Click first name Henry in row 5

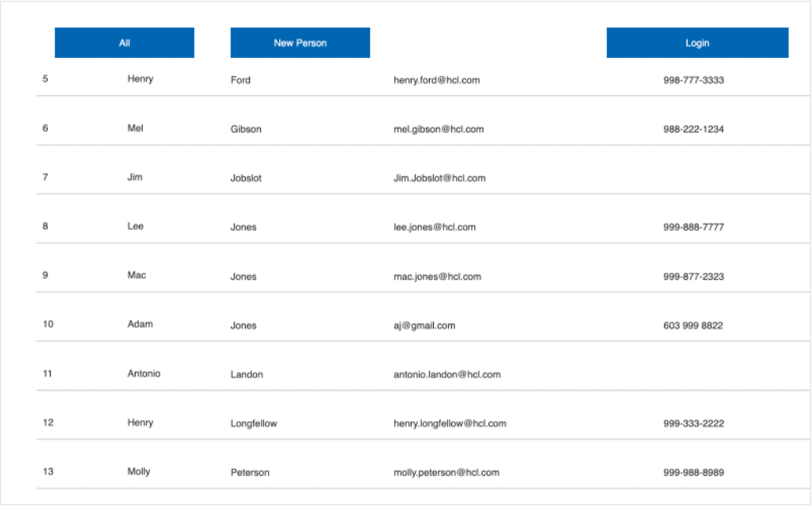(140, 79)
